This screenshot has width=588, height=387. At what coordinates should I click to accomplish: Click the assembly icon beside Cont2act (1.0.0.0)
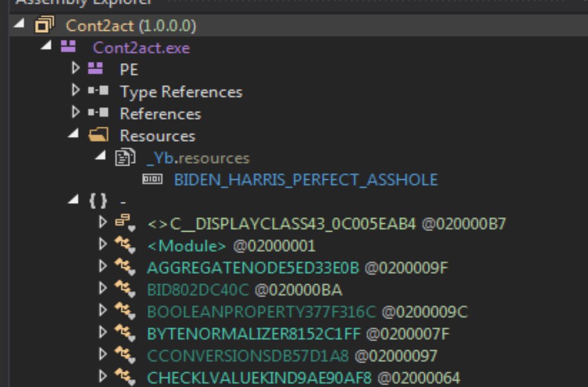44,25
